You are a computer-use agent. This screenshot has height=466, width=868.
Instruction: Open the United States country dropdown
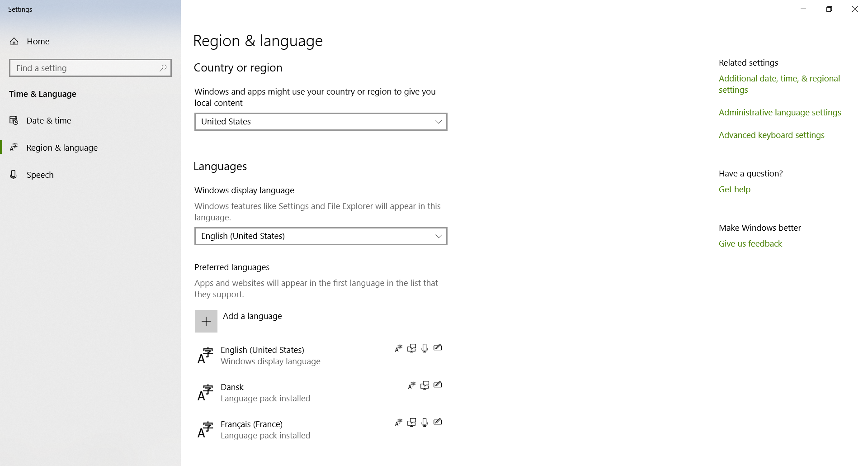pyautogui.click(x=321, y=122)
